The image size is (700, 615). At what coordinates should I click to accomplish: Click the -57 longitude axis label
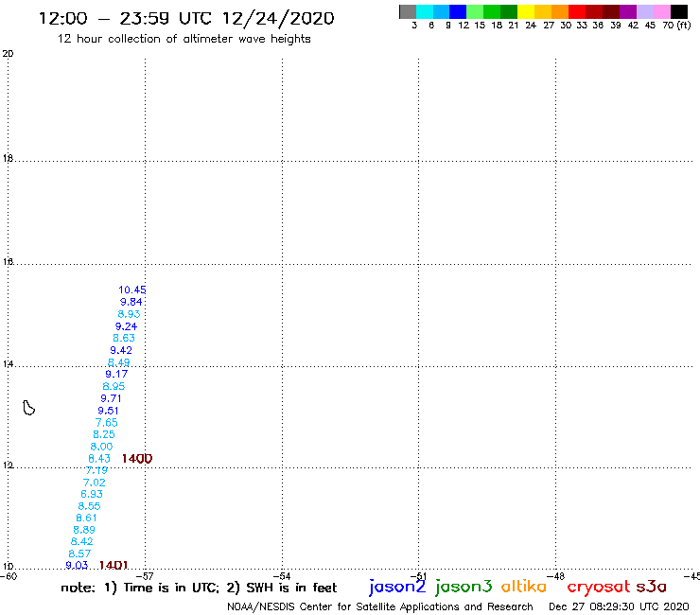pyautogui.click(x=146, y=576)
